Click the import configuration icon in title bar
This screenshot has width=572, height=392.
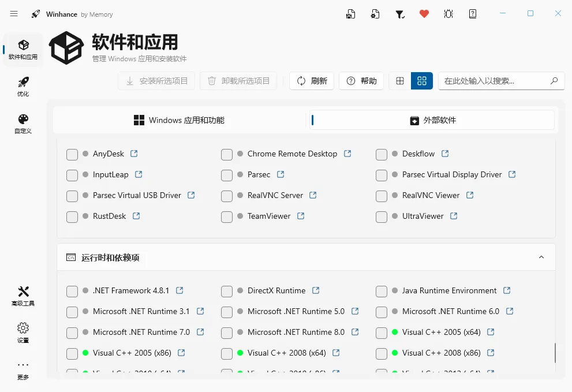tap(375, 14)
